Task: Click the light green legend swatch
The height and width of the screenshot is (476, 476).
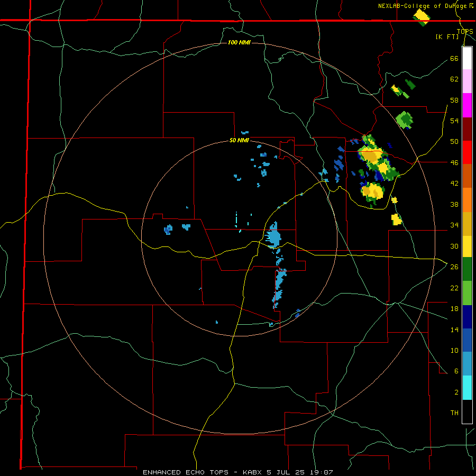Action: [467, 293]
